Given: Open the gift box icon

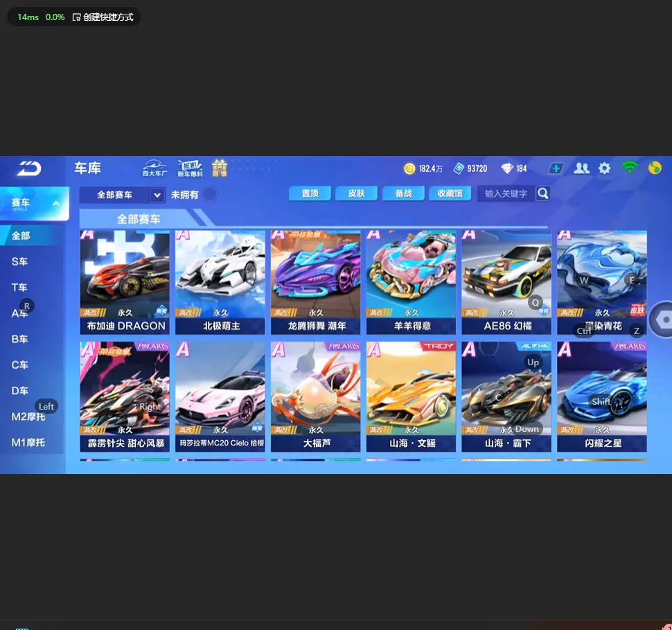Looking at the screenshot, I should point(220,168).
